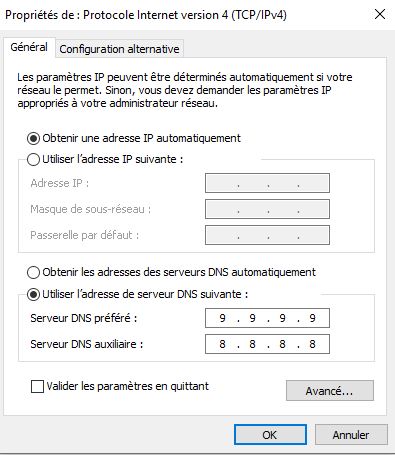Click the Avancé... button
The height and width of the screenshot is (455, 395).
[330, 390]
